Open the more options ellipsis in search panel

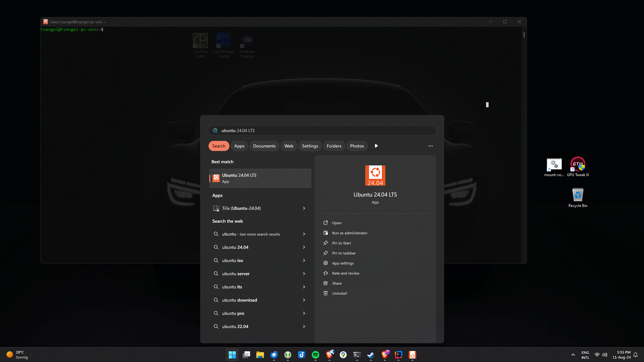tap(431, 146)
